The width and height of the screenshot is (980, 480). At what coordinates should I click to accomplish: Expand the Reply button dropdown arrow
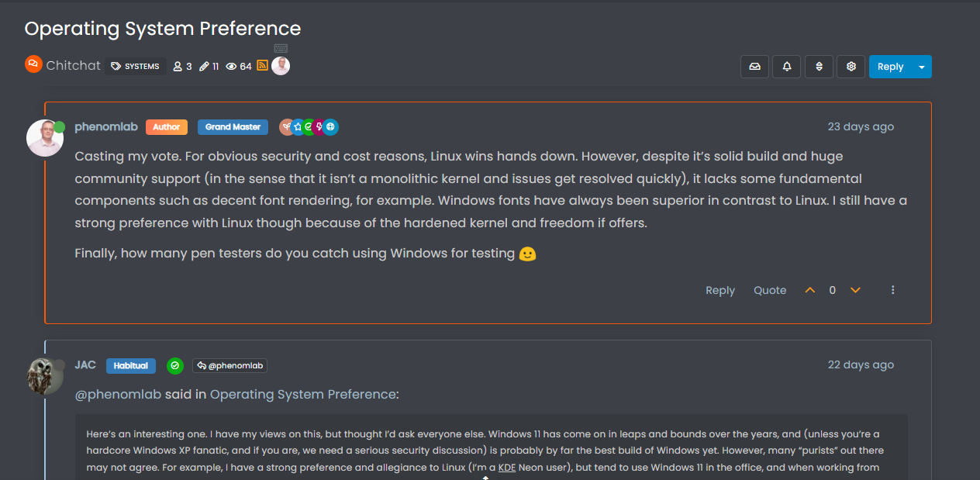[922, 67]
